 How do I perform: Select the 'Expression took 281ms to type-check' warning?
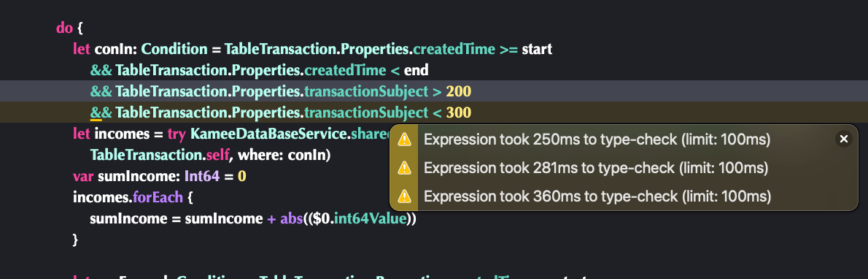click(x=596, y=167)
